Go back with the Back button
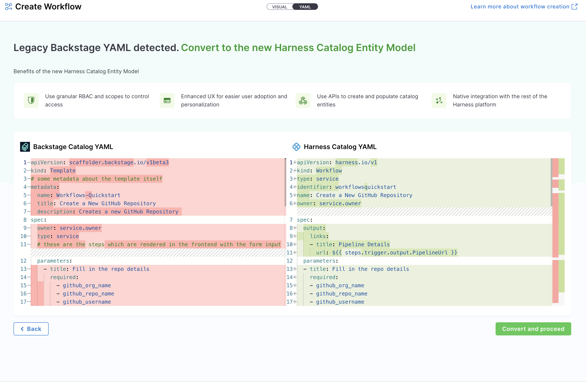Image resolution: width=586 pixels, height=392 pixels. tap(31, 329)
